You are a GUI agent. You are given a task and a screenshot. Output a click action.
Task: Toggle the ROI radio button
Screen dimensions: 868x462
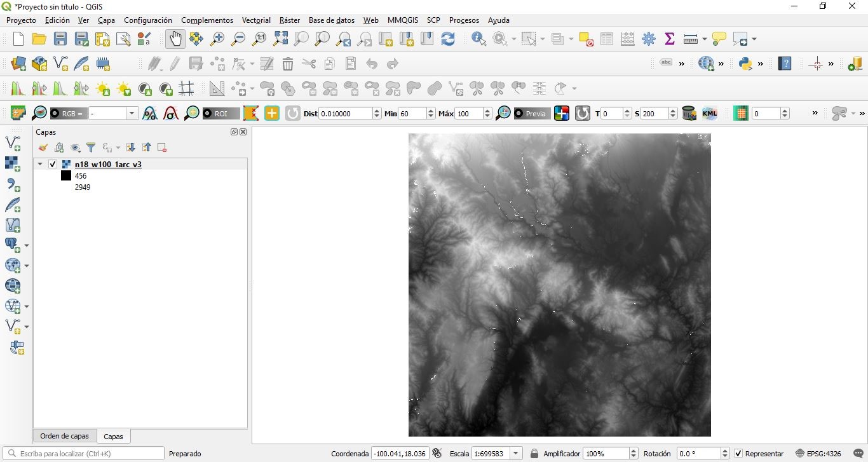[208, 114]
